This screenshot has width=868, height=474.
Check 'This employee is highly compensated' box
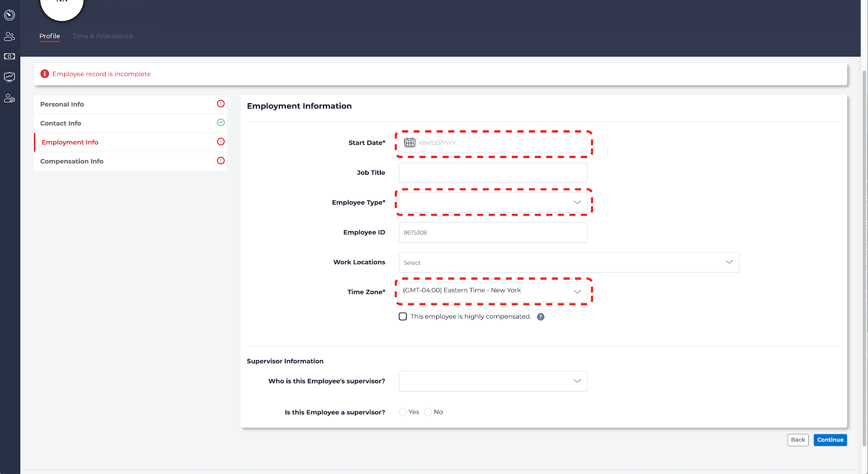[x=403, y=317]
